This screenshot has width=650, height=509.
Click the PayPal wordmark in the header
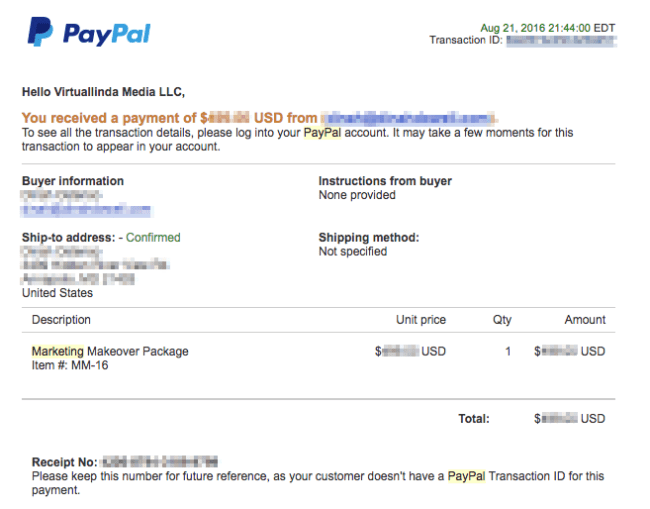(107, 34)
